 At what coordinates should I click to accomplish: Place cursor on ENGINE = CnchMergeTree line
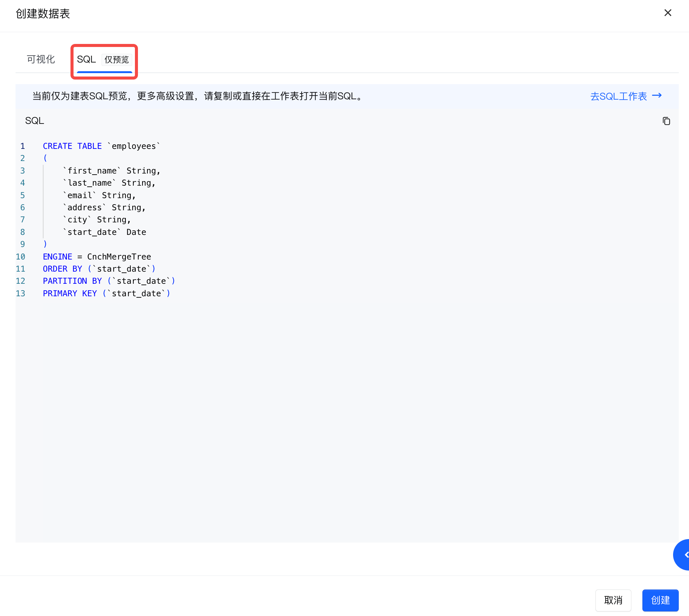pos(97,257)
